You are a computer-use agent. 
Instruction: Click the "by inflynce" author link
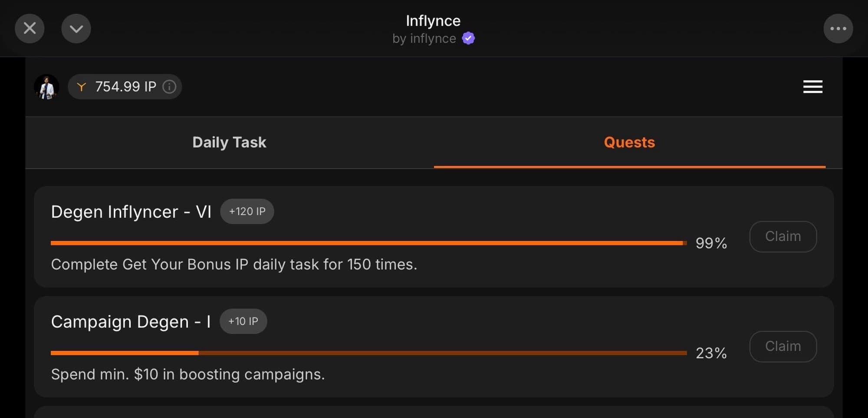click(x=424, y=39)
